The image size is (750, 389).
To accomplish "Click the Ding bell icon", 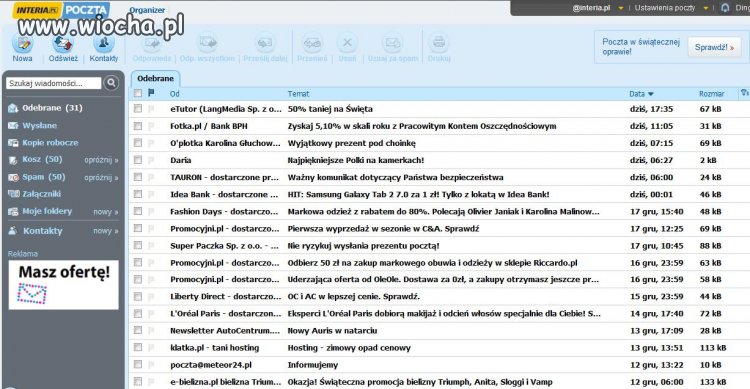I will pyautogui.click(x=725, y=8).
